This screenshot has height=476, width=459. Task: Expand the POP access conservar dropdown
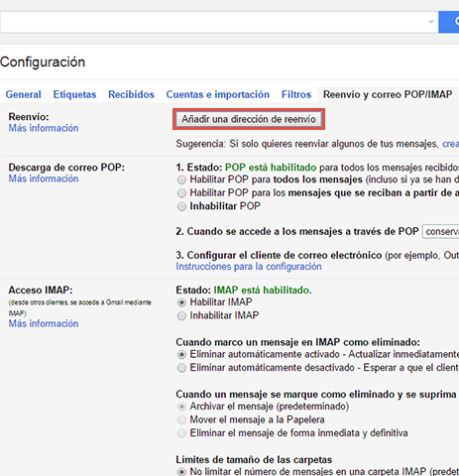[441, 232]
